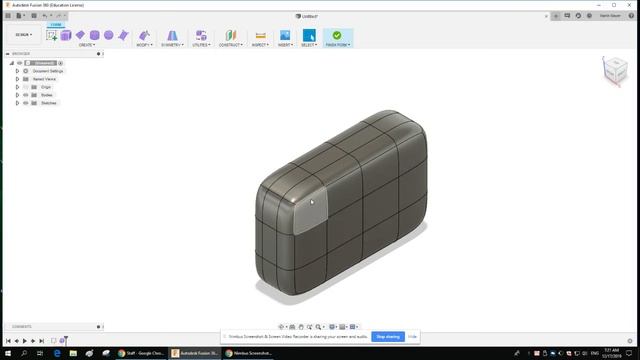Open Grid and Snaps settings
Screen dimensions: 640x360
pyautogui.click(x=342, y=327)
